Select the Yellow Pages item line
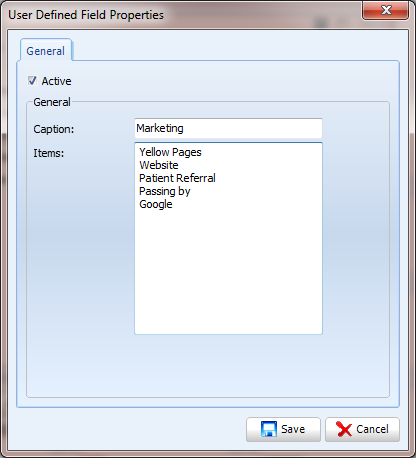Viewport: 416px width, 458px height. pos(170,152)
